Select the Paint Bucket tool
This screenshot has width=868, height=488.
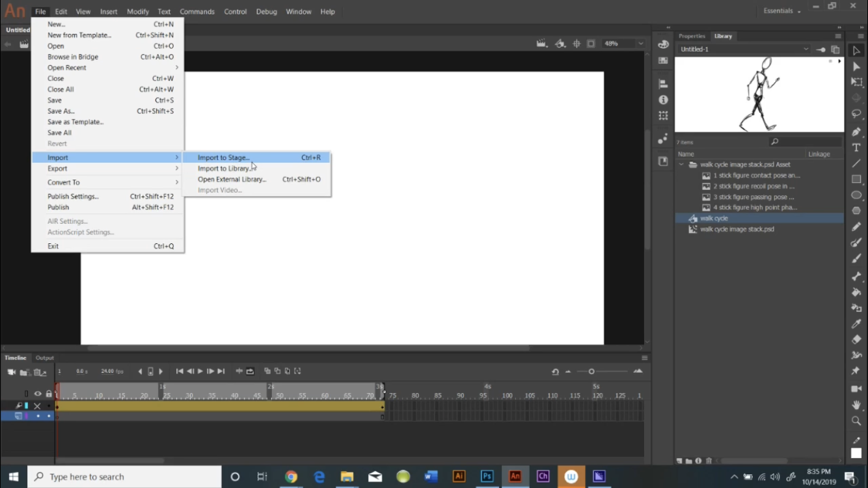pyautogui.click(x=856, y=291)
